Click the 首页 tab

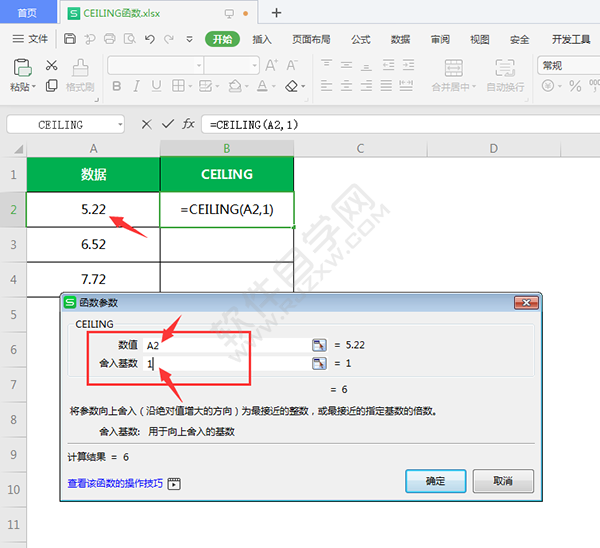(27, 13)
